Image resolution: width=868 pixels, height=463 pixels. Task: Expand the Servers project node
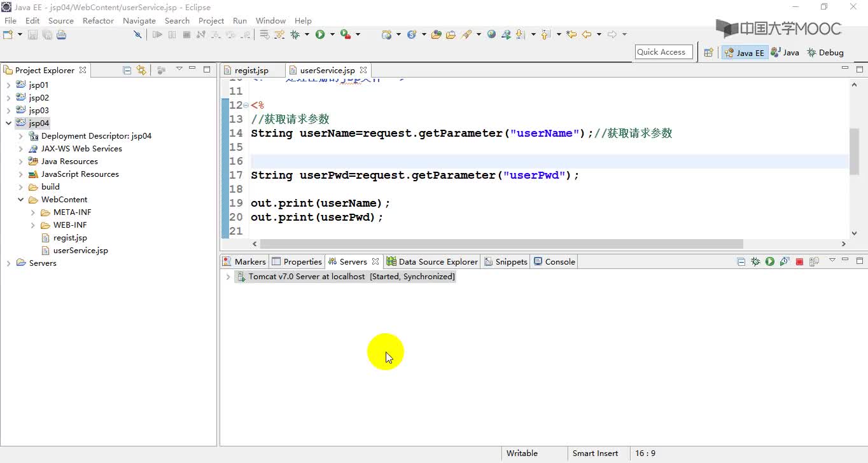8,263
